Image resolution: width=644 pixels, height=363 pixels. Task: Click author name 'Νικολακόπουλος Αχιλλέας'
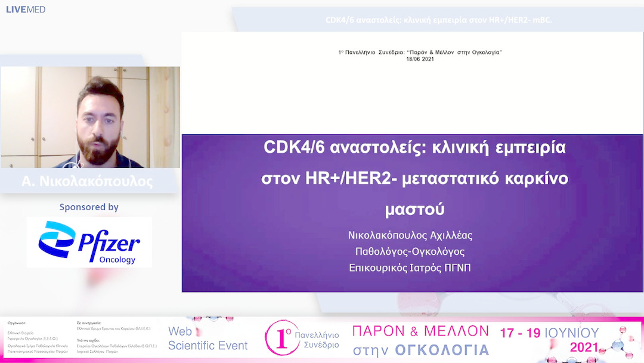[410, 235]
